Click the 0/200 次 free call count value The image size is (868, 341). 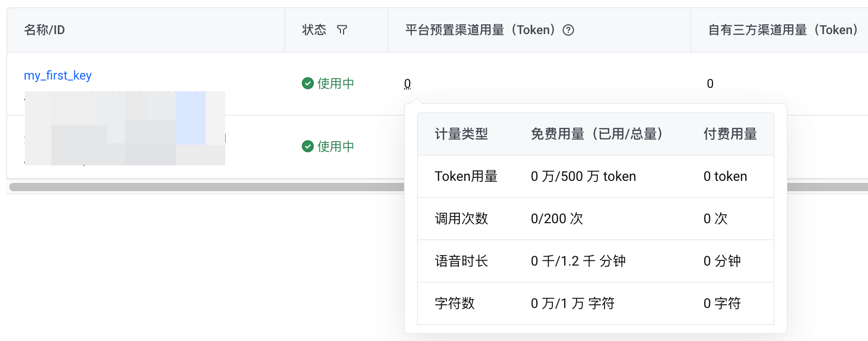(x=556, y=219)
